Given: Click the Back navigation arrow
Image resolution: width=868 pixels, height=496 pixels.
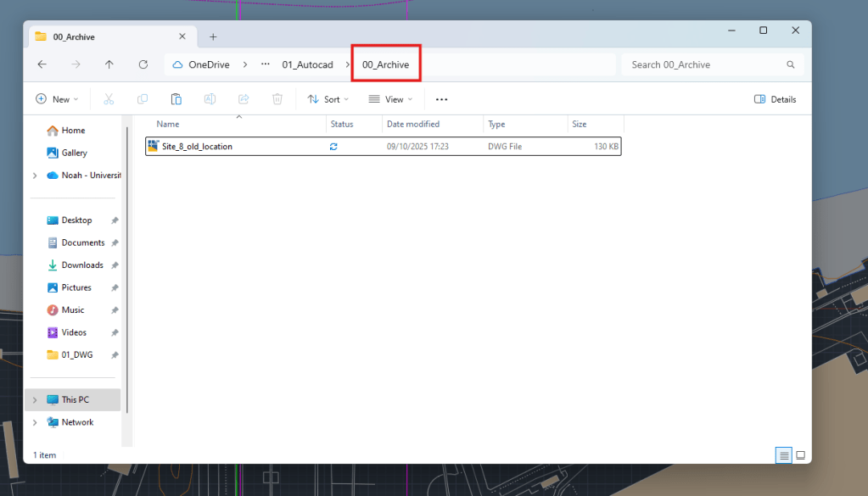Looking at the screenshot, I should [42, 64].
